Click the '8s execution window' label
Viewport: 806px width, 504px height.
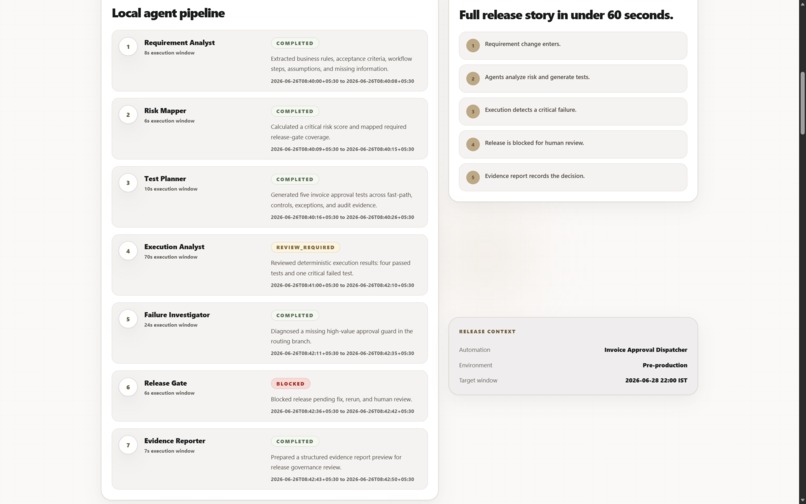coord(169,53)
